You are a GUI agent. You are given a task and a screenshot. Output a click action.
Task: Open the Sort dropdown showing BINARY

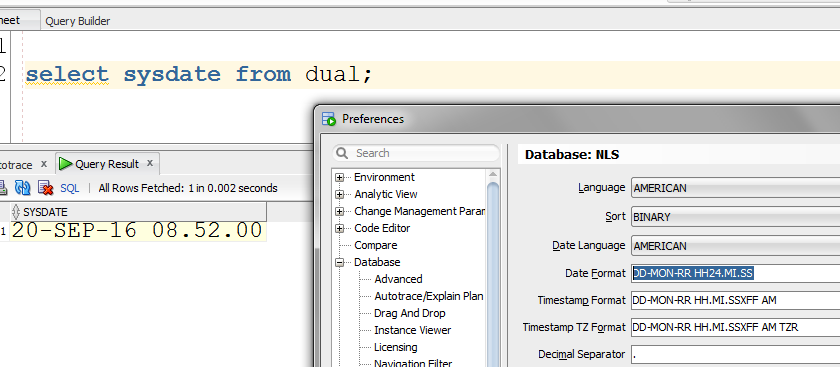click(736, 217)
